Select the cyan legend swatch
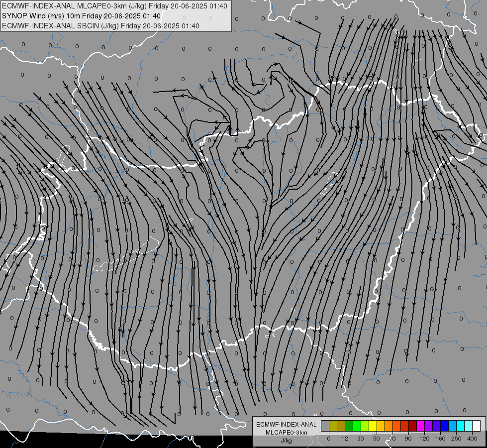 click(x=461, y=426)
